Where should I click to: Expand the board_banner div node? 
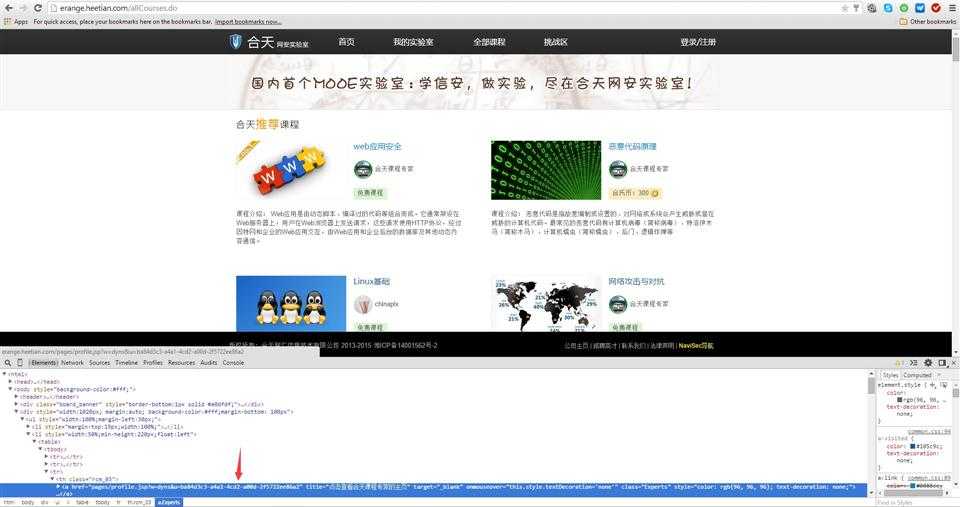(16, 404)
